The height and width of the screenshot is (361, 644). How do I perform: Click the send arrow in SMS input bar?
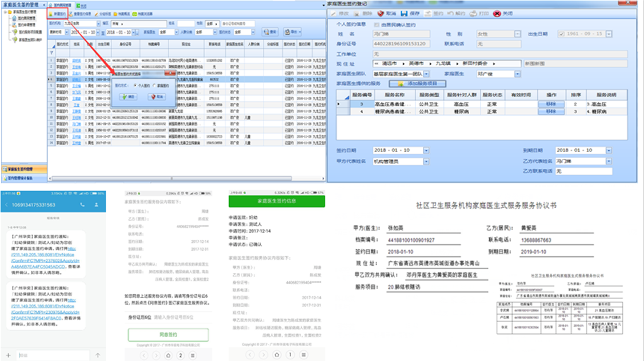pos(98,355)
